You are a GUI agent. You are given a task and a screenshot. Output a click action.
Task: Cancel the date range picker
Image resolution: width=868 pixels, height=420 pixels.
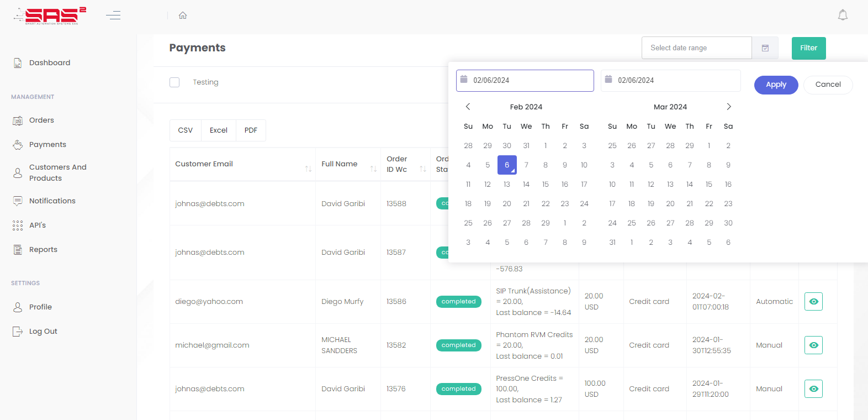828,85
